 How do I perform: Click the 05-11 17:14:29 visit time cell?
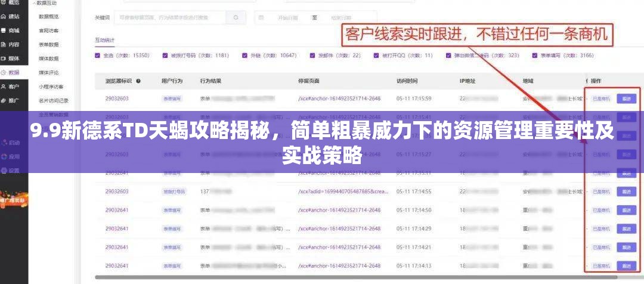click(x=414, y=229)
